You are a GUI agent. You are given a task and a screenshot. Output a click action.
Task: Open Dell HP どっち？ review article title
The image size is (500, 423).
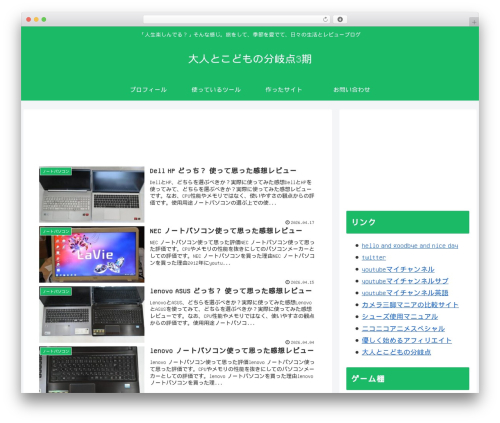223,171
